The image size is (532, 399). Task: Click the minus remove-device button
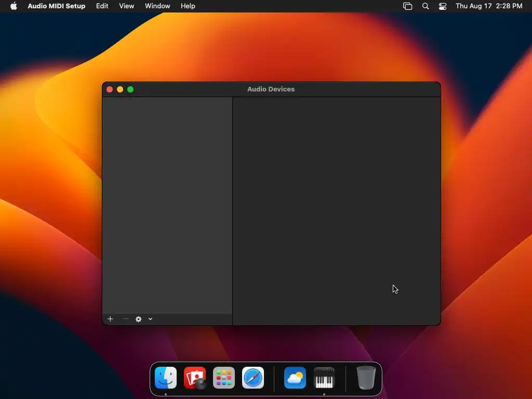[126, 319]
